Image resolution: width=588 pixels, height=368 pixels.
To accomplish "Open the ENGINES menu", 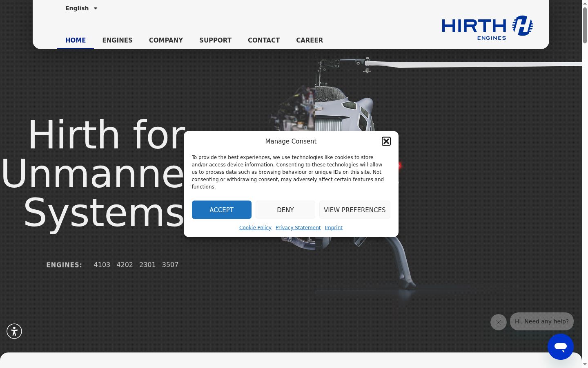I will click(118, 40).
